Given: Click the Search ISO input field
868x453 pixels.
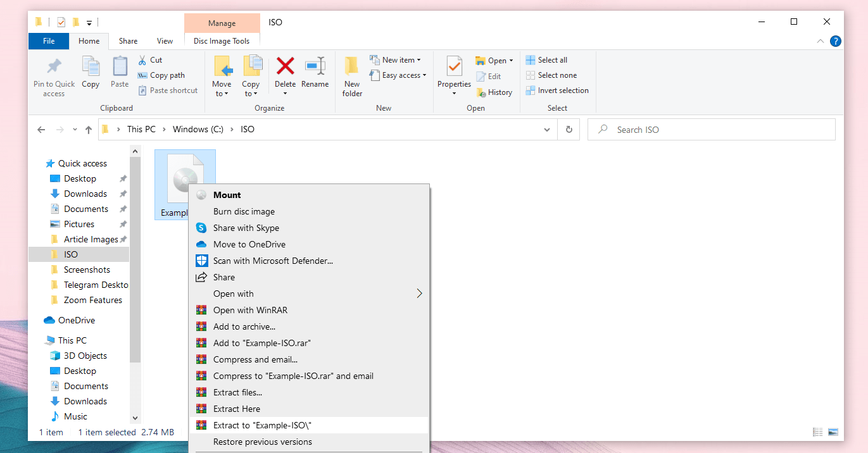Looking at the screenshot, I should tap(712, 130).
